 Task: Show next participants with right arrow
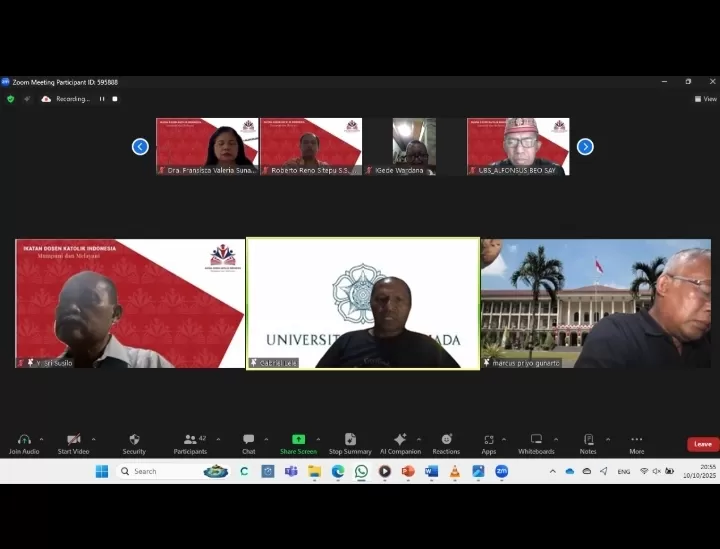point(585,147)
